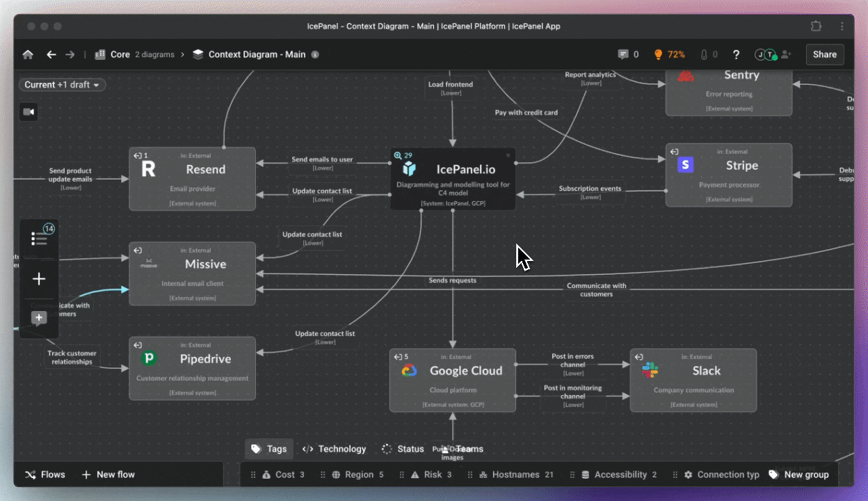The width and height of the screenshot is (868, 501).
Task: Click the back arrow in top bar
Action: click(51, 54)
